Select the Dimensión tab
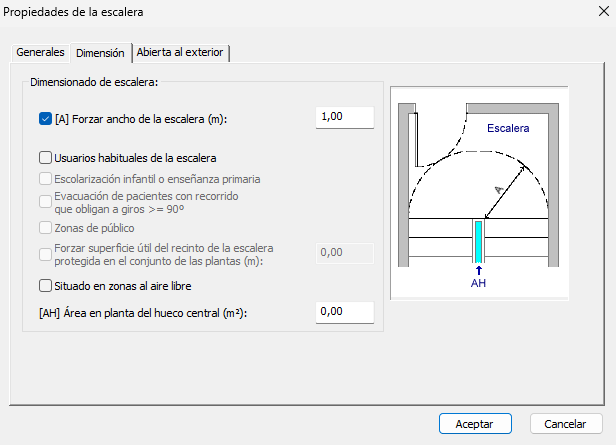This screenshot has width=616, height=445. coord(100,53)
